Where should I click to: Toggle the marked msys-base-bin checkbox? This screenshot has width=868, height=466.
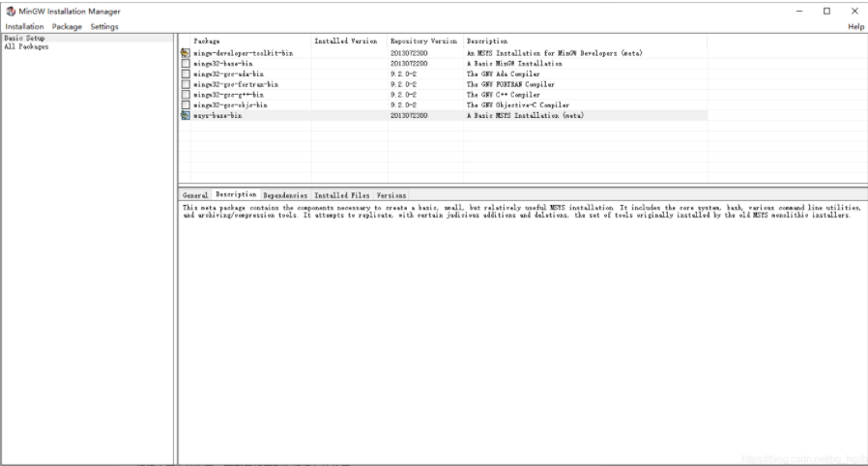pyautogui.click(x=186, y=116)
